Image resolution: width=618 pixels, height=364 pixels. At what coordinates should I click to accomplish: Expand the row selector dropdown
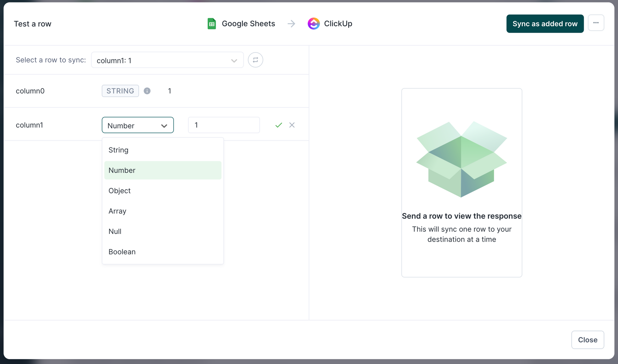coord(167,60)
